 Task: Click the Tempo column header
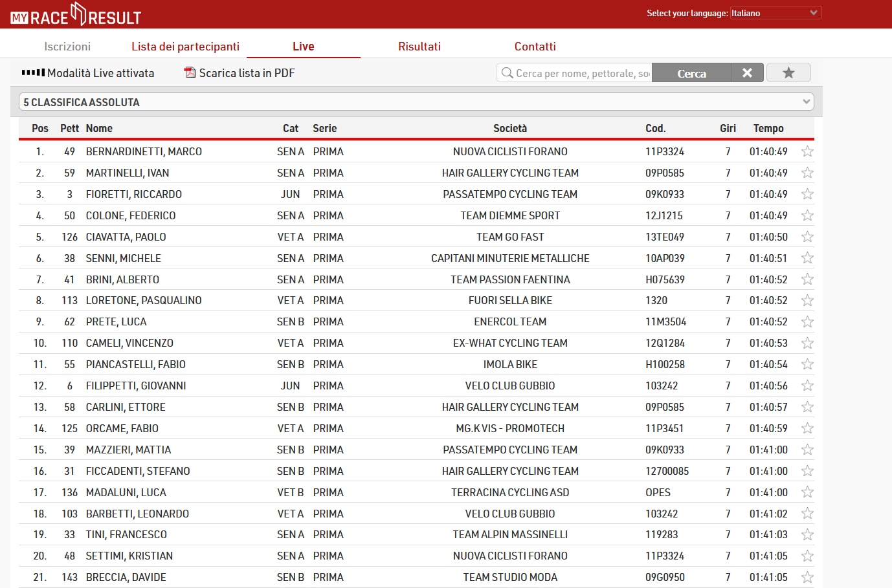pyautogui.click(x=768, y=128)
